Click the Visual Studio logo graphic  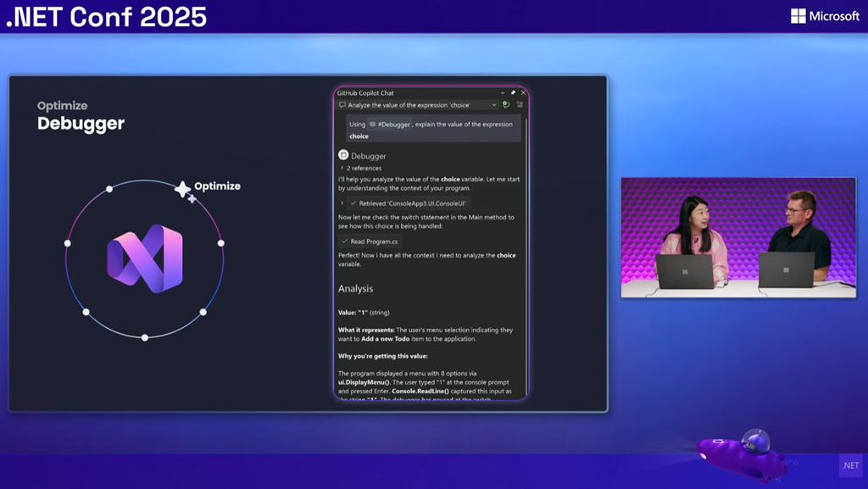pyautogui.click(x=145, y=259)
